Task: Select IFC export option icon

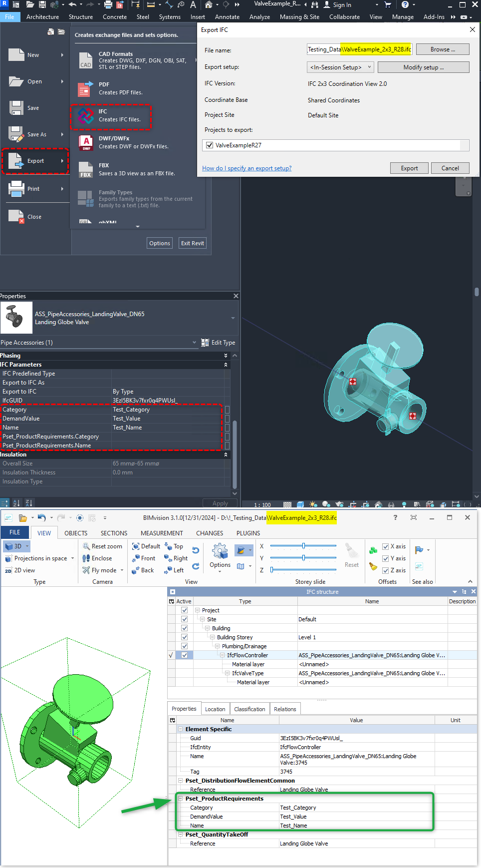Action: 85,116
